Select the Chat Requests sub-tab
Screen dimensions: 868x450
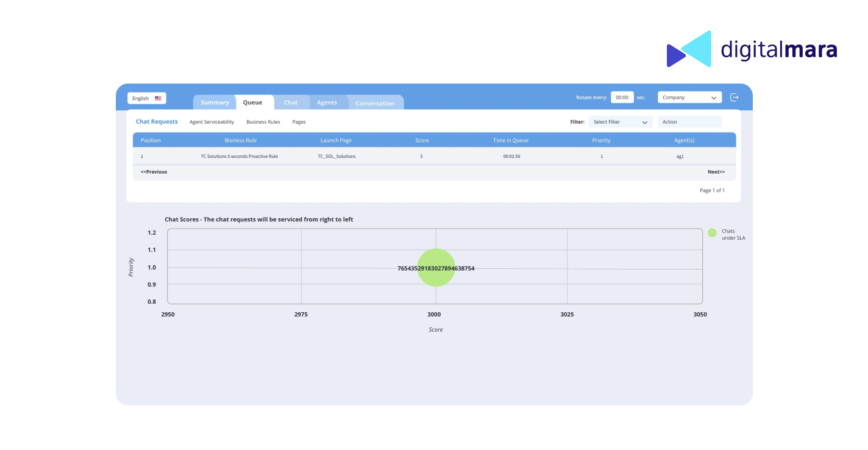point(157,122)
